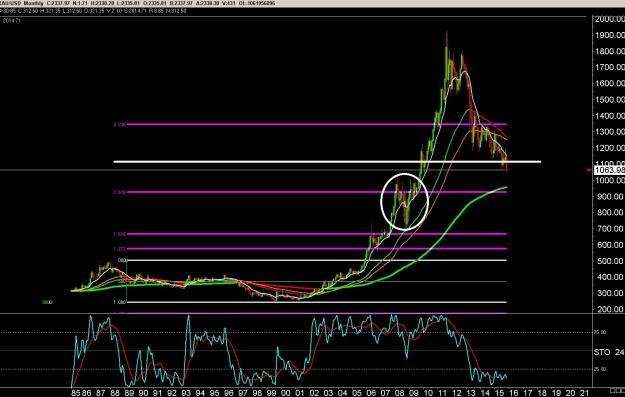The height and width of the screenshot is (397, 625).
Task: Select year 99 on the time axis
Action: click(x=271, y=393)
